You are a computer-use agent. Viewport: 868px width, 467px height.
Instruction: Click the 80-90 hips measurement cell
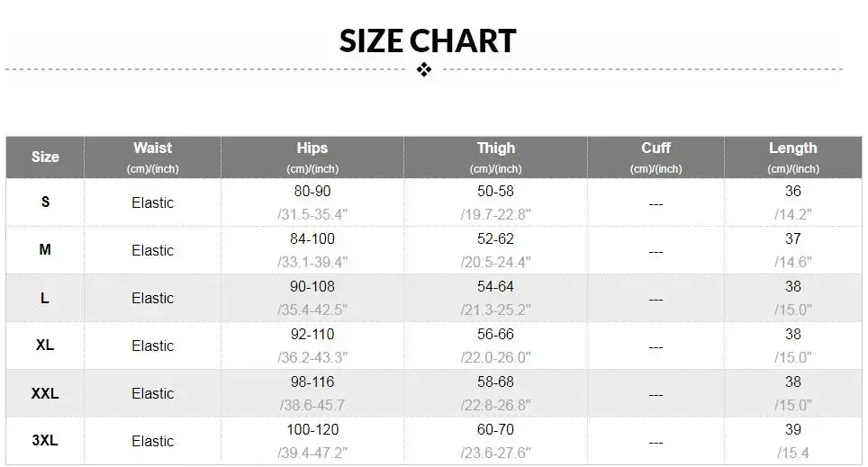click(x=312, y=202)
